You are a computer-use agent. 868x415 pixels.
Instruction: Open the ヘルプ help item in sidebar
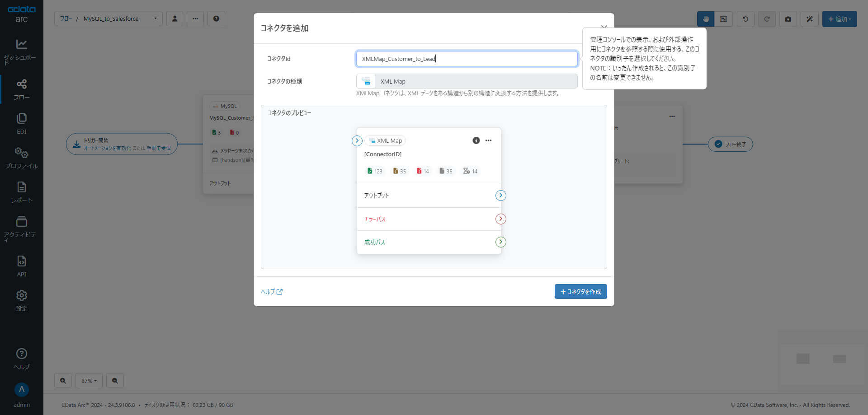21,359
